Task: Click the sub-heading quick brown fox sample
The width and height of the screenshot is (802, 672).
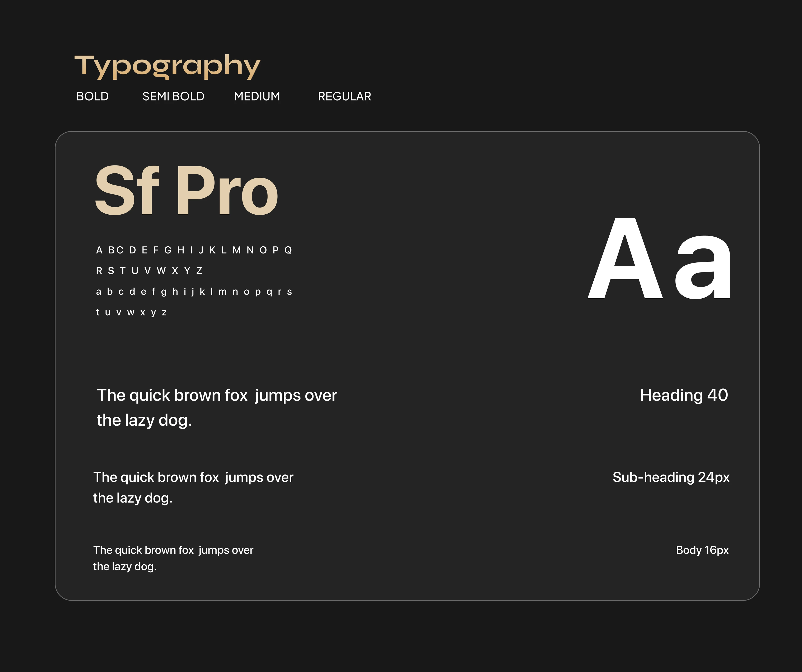Action: point(193,487)
